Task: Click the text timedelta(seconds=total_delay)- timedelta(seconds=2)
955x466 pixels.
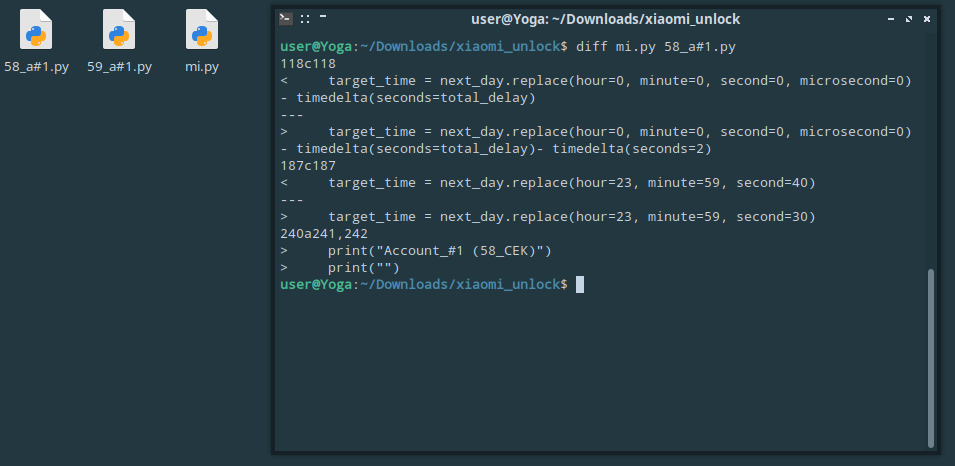Action: tap(504, 149)
